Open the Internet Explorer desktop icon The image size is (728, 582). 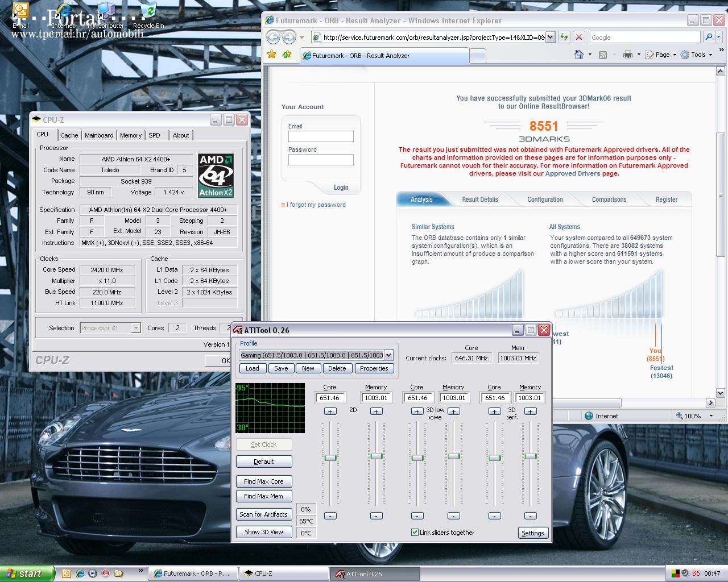(63, 17)
